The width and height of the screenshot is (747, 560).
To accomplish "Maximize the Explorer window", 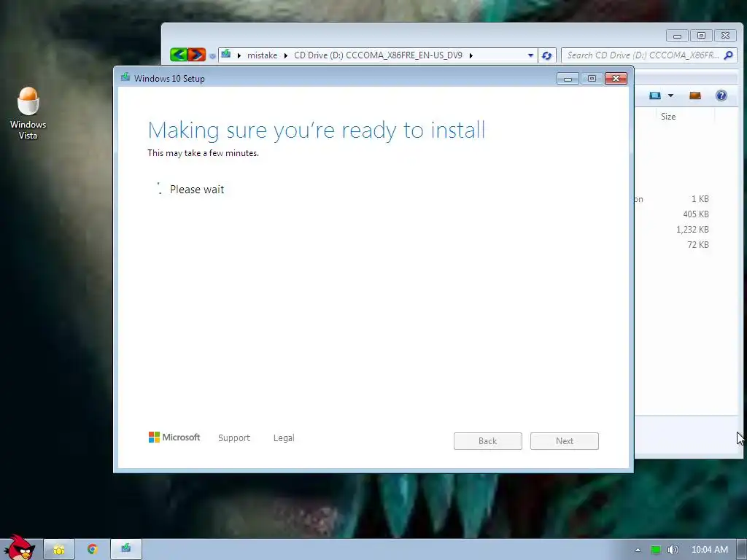I will [x=701, y=36].
